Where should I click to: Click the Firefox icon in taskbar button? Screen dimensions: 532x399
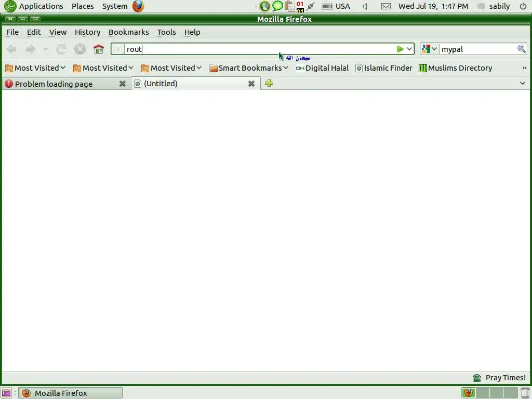[26, 393]
